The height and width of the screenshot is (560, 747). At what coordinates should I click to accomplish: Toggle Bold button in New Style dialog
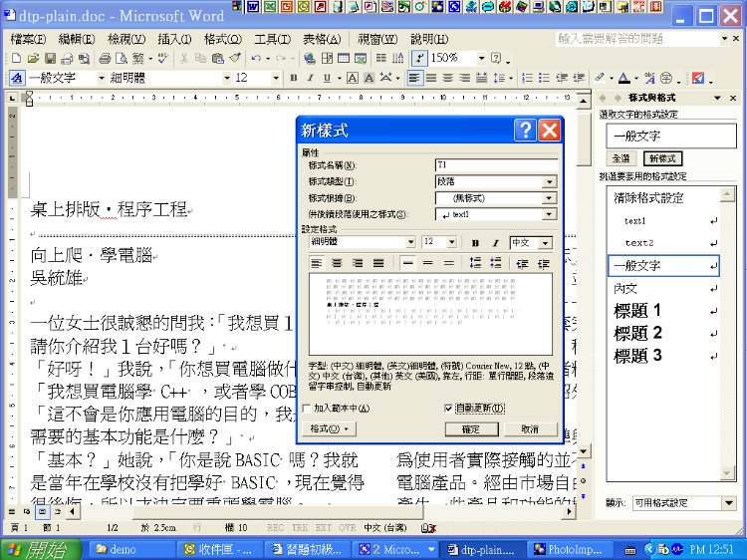click(475, 242)
